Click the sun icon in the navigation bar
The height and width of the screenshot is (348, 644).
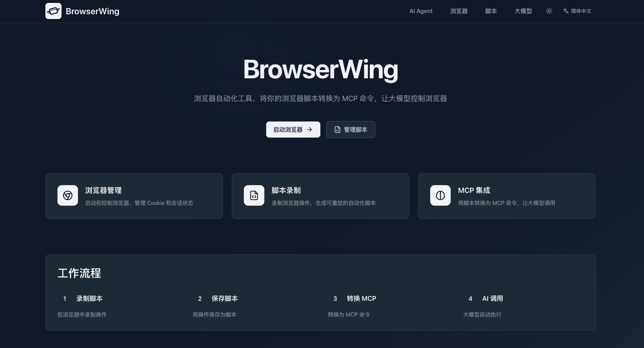(549, 11)
